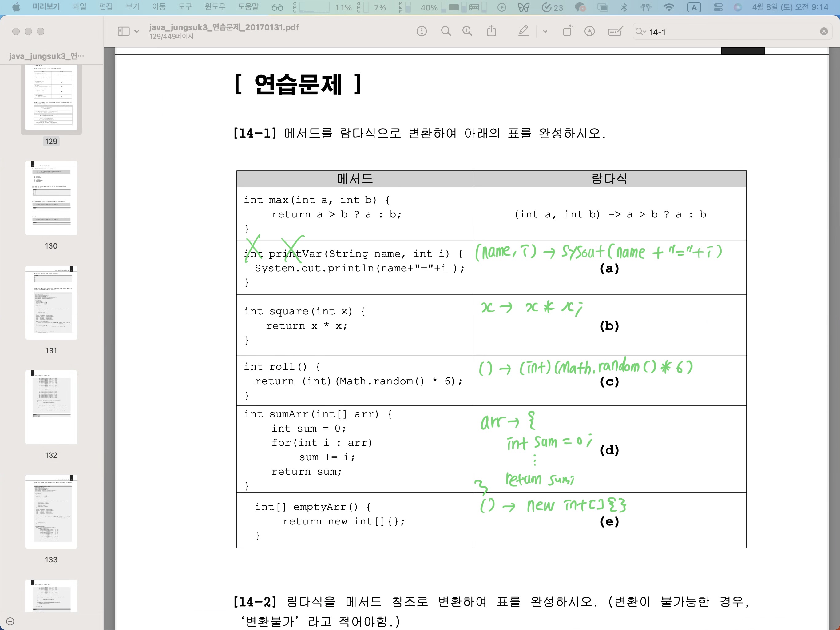Screen dimensions: 840x630
Task: Open Control Center
Action: pyautogui.click(x=718, y=7)
